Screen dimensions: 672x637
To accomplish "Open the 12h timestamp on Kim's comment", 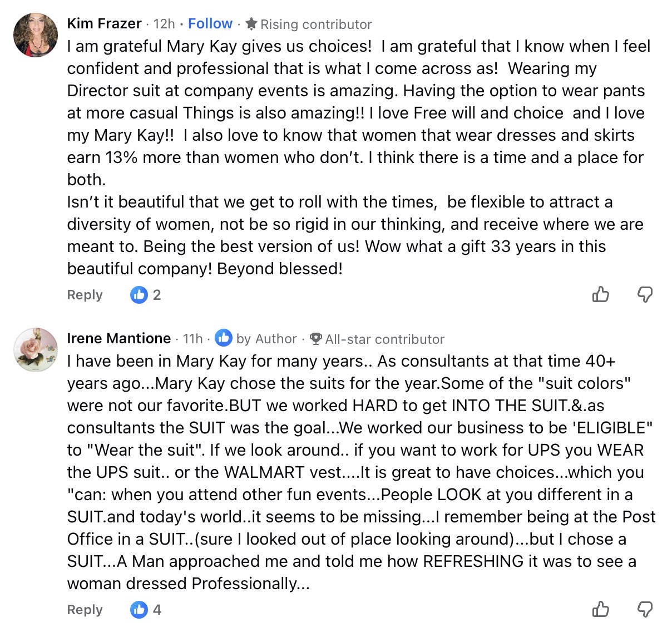I will pyautogui.click(x=164, y=24).
